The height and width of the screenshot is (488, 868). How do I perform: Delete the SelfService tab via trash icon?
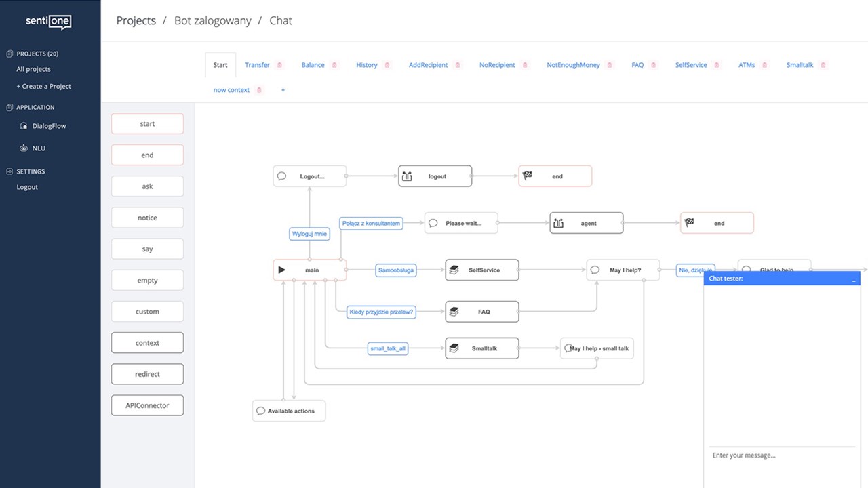[x=717, y=65]
